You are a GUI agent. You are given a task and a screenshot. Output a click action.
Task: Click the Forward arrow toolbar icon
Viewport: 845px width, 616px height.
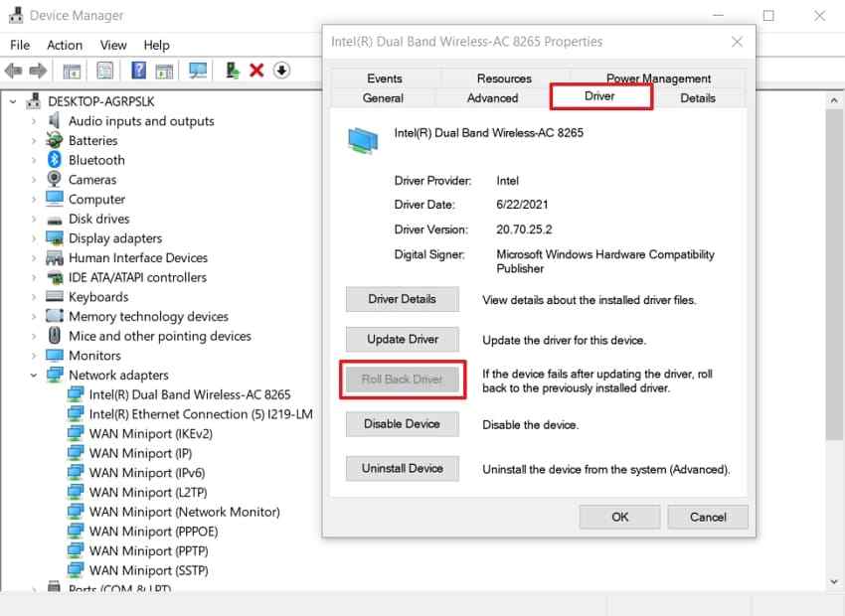point(38,70)
